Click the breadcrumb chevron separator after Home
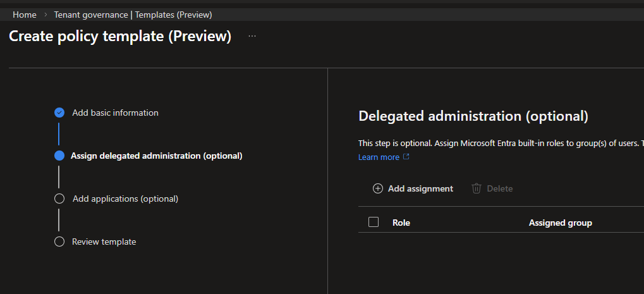 coord(46,14)
